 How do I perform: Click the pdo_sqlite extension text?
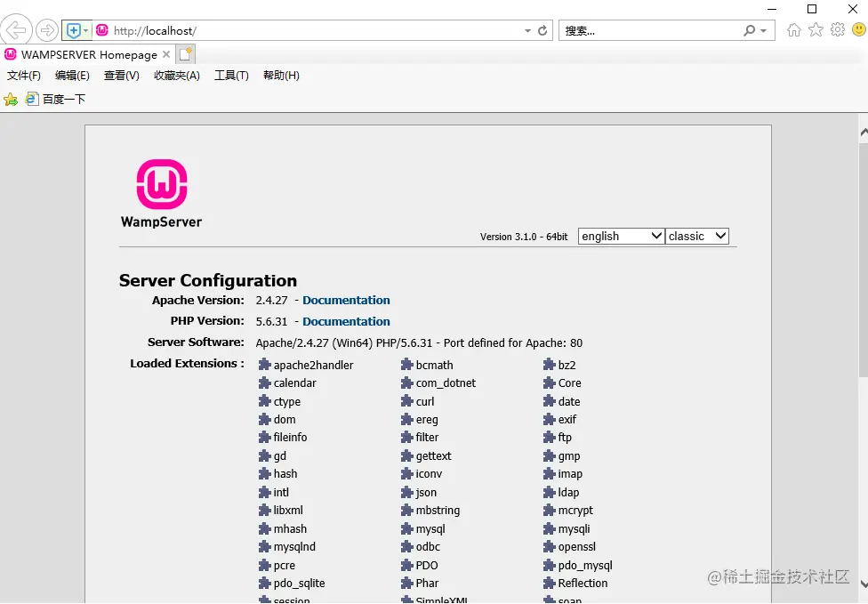[300, 584]
